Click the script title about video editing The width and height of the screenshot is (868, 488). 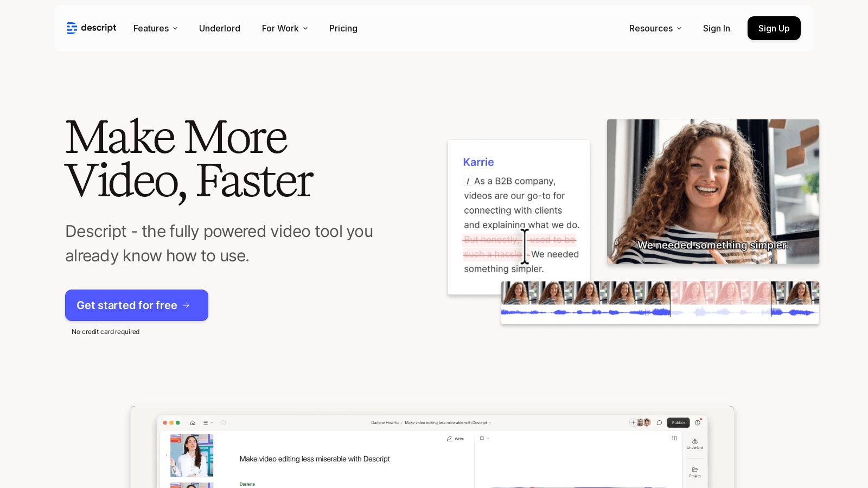coord(315,459)
